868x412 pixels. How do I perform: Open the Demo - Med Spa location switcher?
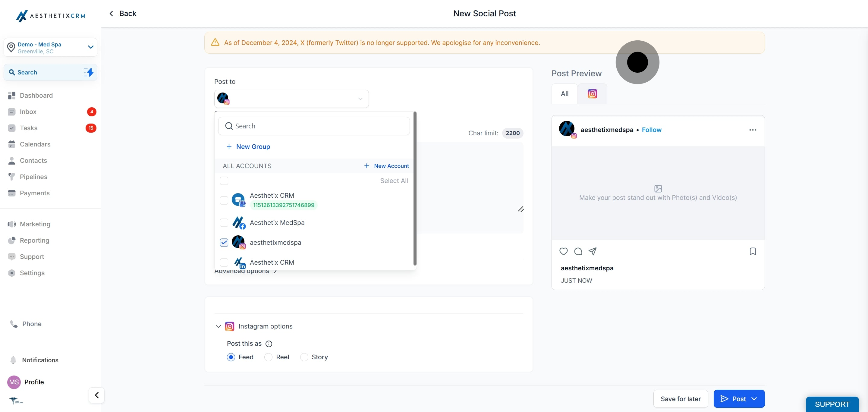point(51,48)
